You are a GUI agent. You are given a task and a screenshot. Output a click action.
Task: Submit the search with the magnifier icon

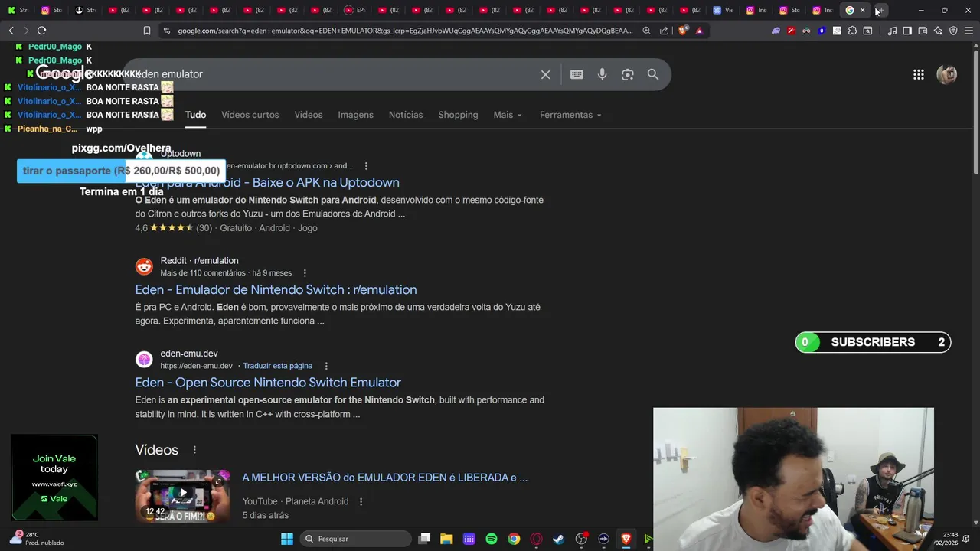click(653, 74)
